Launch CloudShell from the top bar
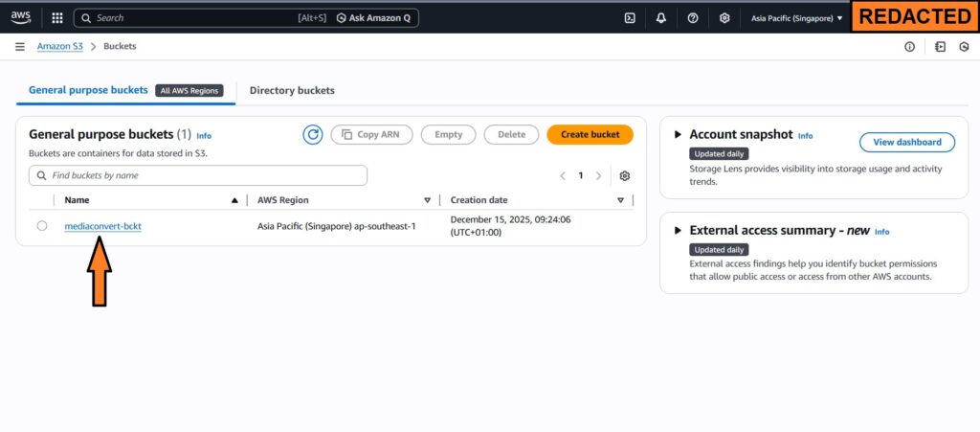 630,17
